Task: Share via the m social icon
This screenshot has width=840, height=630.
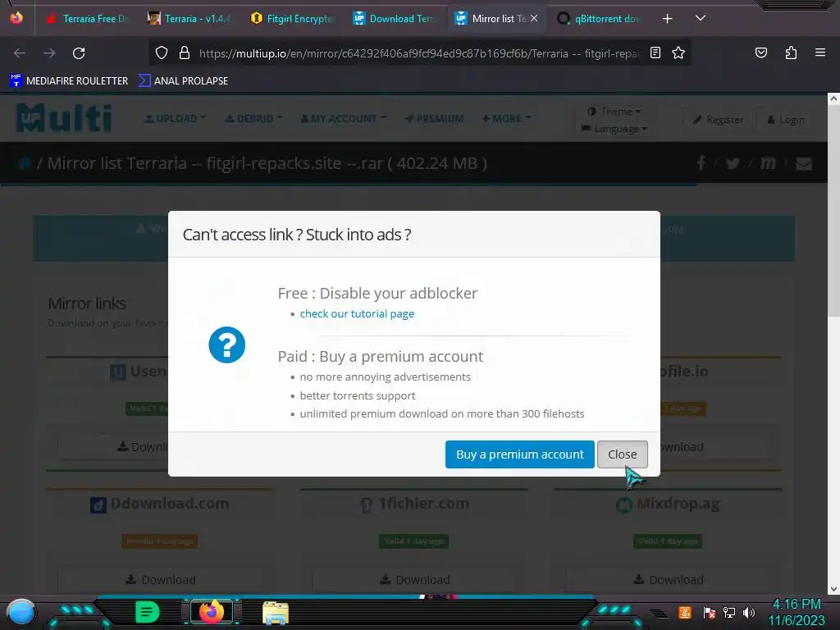Action: point(768,163)
